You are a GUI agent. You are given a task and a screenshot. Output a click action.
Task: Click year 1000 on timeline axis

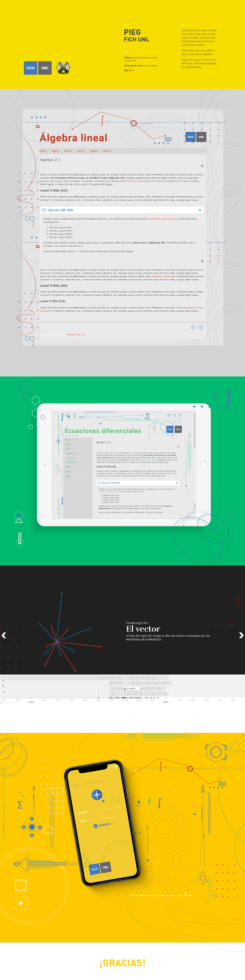point(31,702)
